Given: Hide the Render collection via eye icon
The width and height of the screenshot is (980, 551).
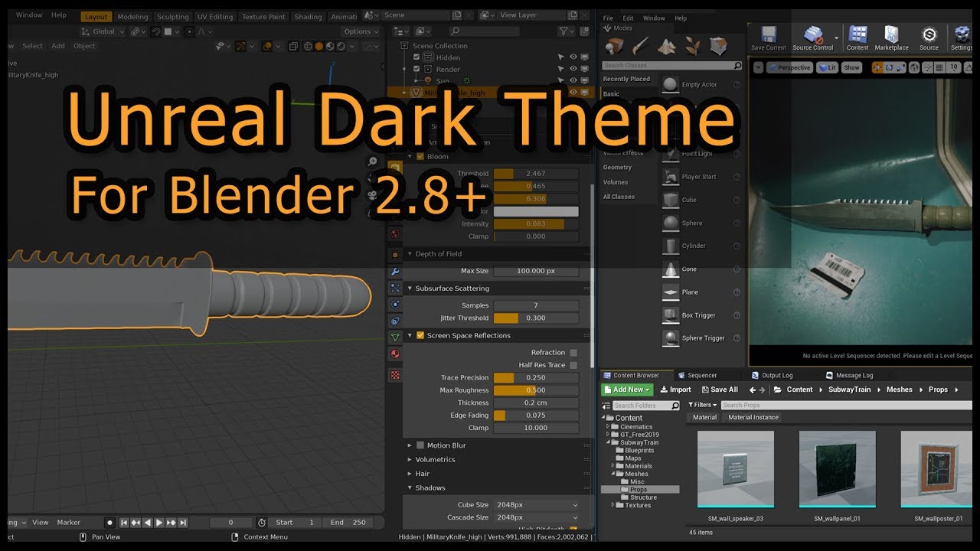Looking at the screenshot, I should click(x=573, y=69).
